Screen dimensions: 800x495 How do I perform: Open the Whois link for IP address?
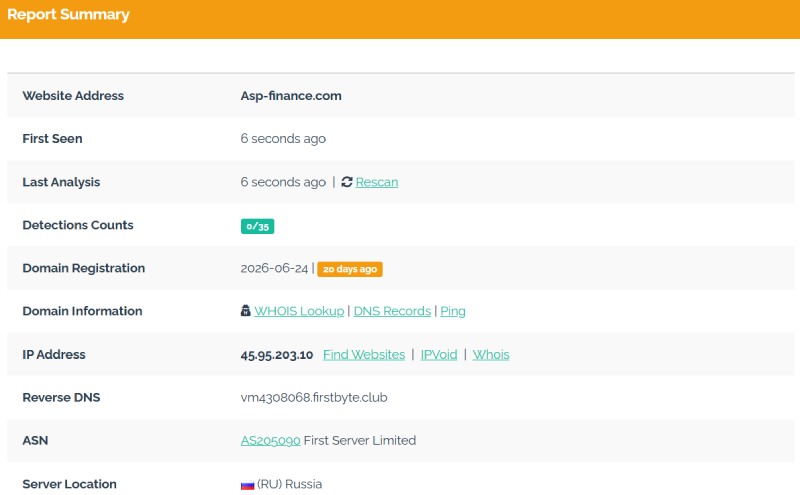click(x=491, y=354)
